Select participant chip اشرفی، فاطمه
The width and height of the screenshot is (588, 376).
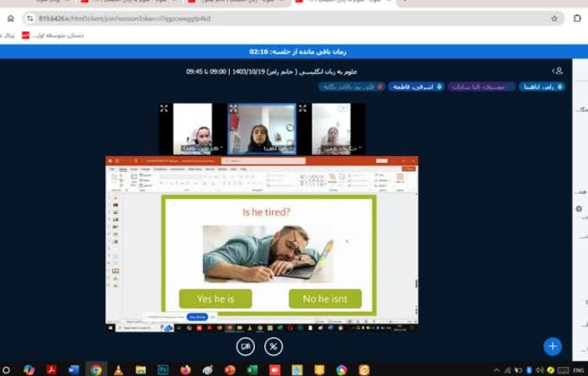pyautogui.click(x=416, y=87)
